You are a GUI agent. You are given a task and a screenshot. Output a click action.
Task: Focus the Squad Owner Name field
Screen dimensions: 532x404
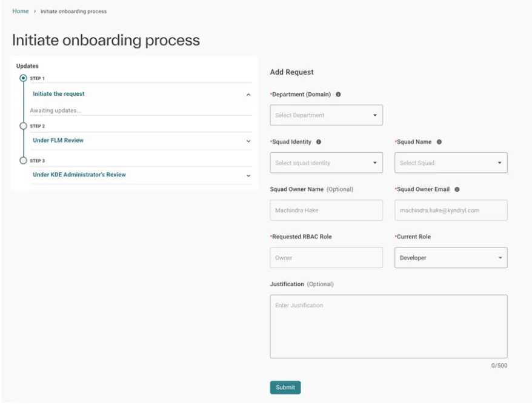tap(327, 210)
